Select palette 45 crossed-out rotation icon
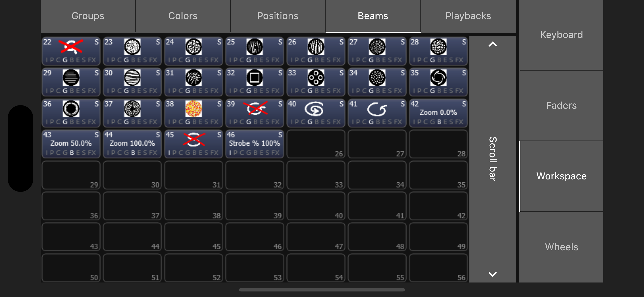The image size is (644, 297). pos(193,144)
